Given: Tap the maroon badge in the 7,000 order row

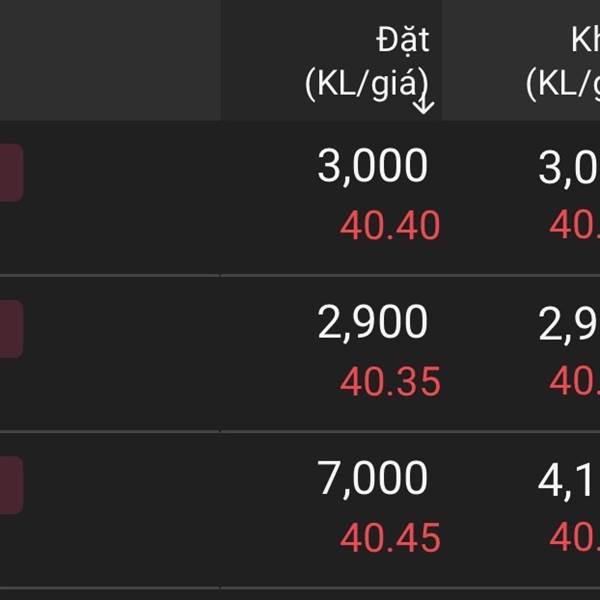Looking at the screenshot, I should coord(11,485).
